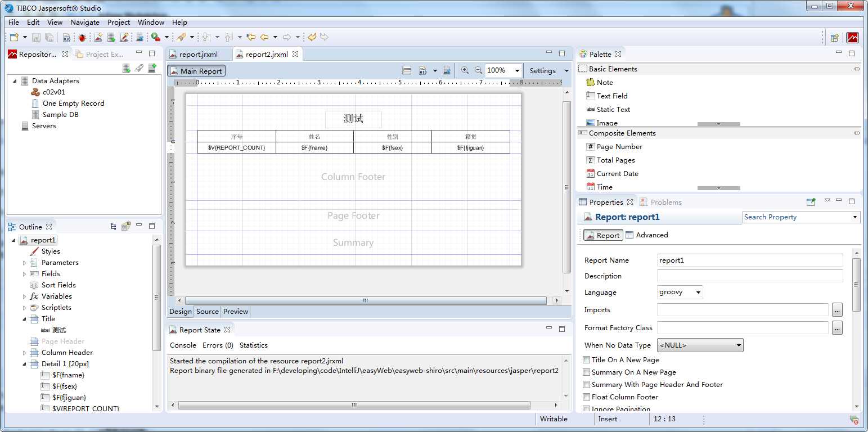Open the Search Property dropdown
Screen dimensions: 868x432
[x=855, y=217]
